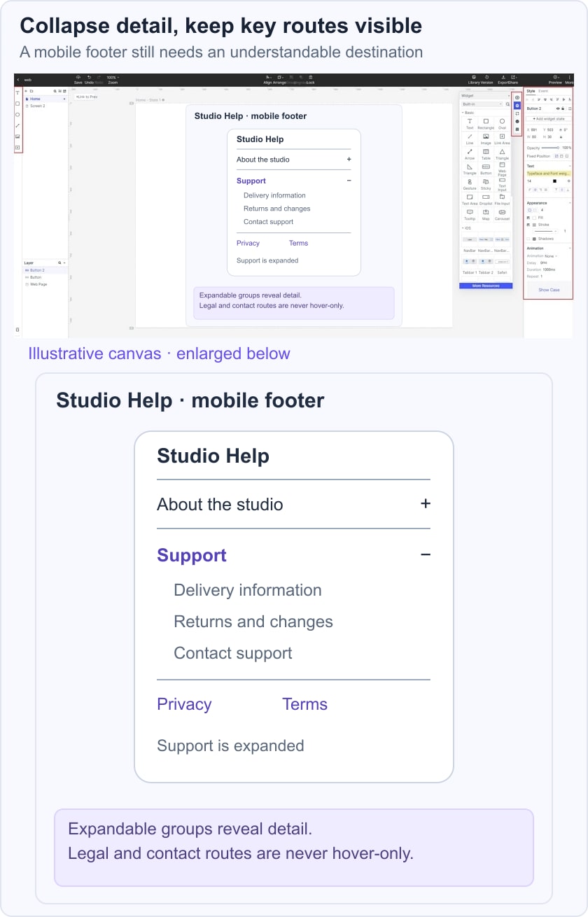Add Map widget from Widget panel
Screen dimensions: 588x917
[486, 214]
